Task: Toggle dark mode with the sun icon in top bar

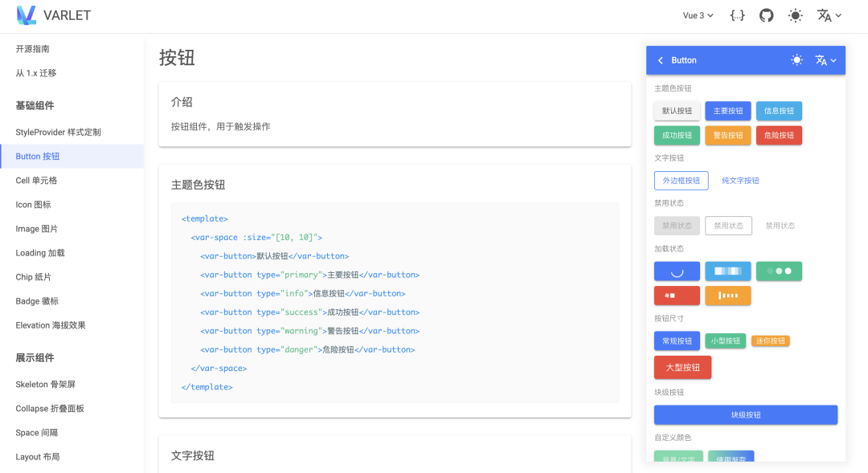Action: click(795, 15)
